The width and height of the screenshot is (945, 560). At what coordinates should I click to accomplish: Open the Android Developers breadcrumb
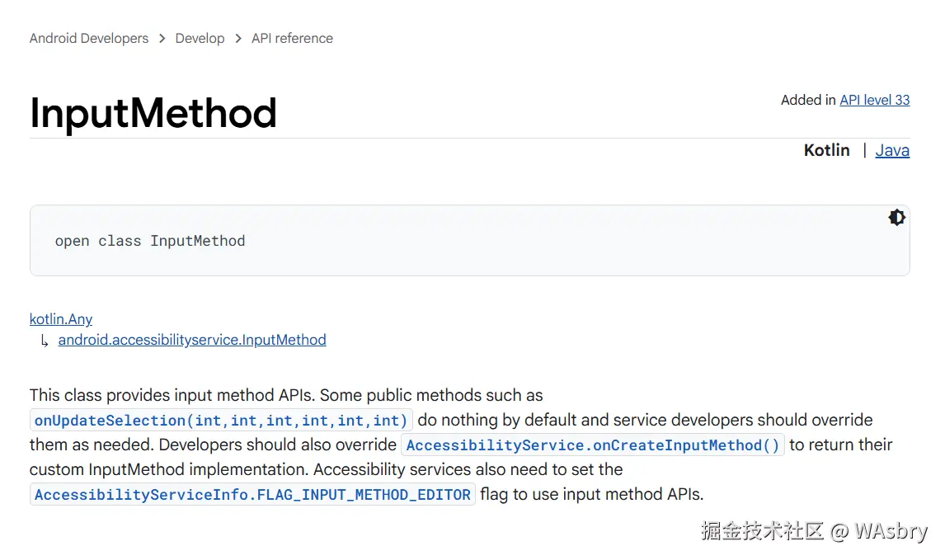(89, 39)
